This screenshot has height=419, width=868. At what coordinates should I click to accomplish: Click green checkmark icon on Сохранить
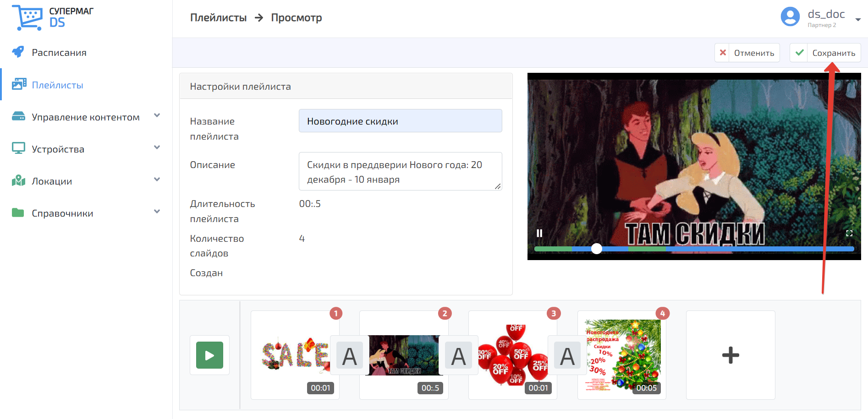pyautogui.click(x=800, y=53)
